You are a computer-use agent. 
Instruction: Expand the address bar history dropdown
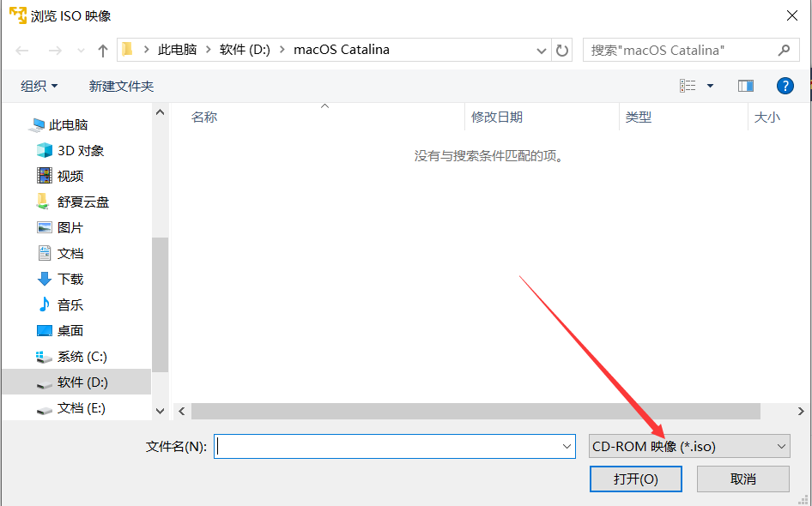[541, 51]
